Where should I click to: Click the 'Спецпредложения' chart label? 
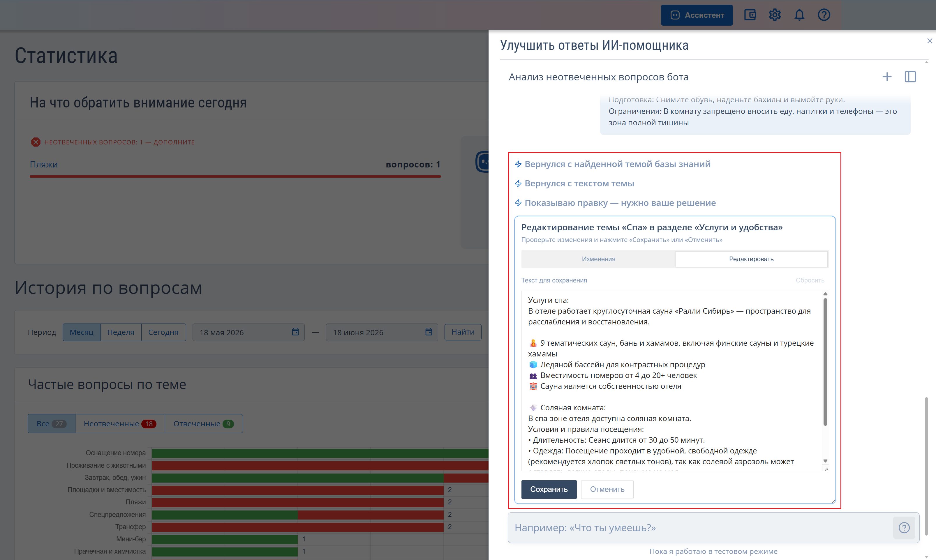[117, 515]
